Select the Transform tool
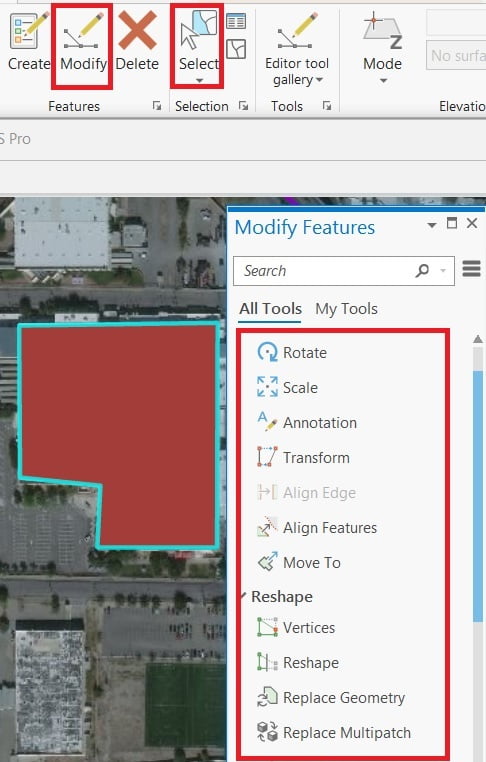Viewport: 486px width, 762px height. coord(303,457)
